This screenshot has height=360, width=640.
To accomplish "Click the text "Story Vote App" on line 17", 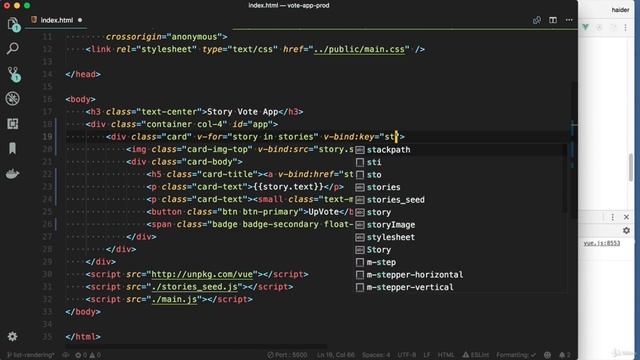I will (242, 112).
